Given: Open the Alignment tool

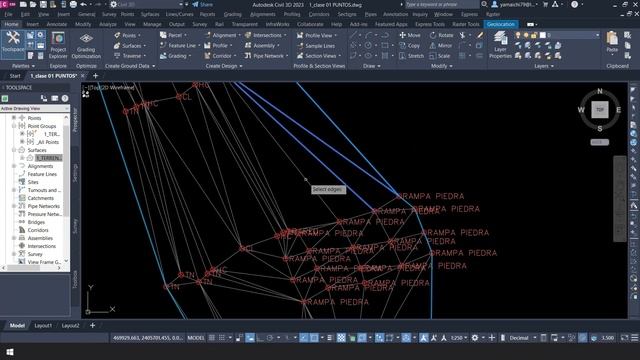Looking at the screenshot, I should [x=222, y=36].
